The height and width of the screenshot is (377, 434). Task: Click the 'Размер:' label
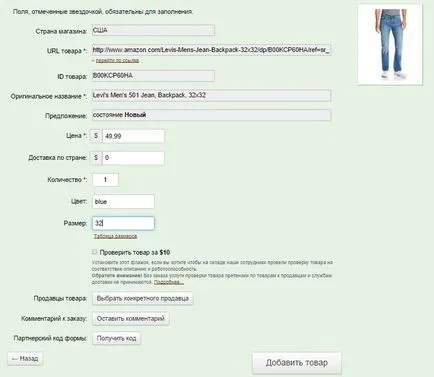pyautogui.click(x=75, y=223)
